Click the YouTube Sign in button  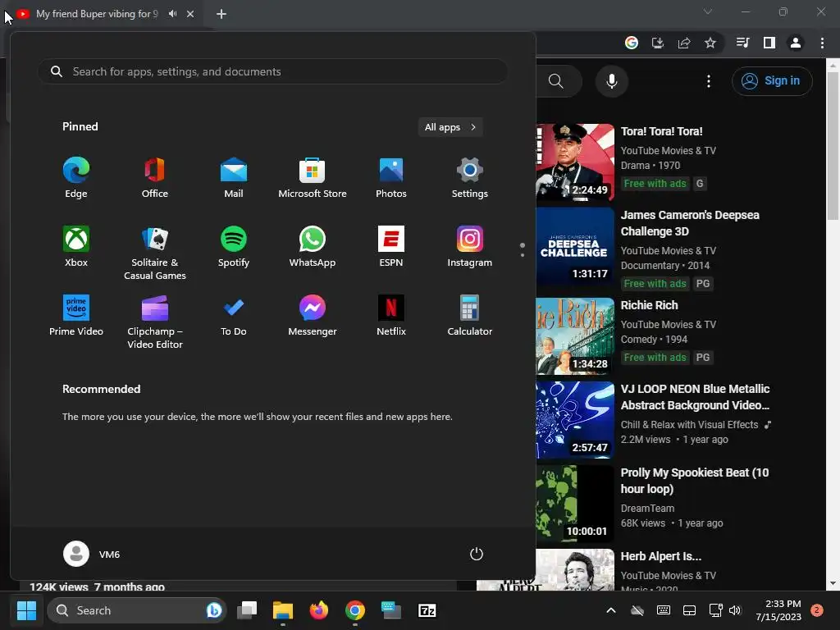pos(772,81)
